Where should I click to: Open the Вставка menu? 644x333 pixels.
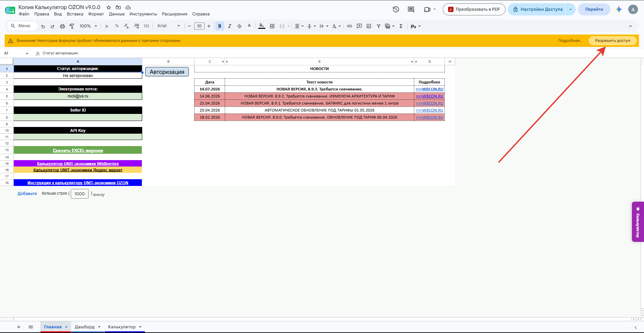pyautogui.click(x=75, y=14)
